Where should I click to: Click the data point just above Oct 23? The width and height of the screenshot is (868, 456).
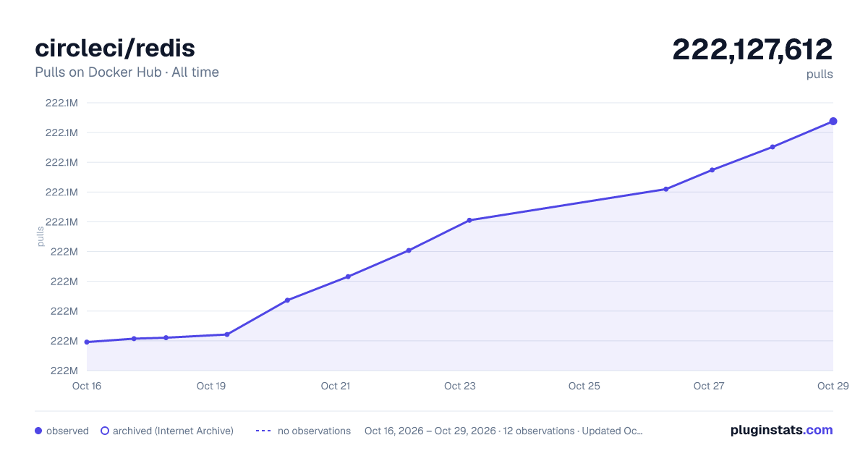(x=469, y=220)
